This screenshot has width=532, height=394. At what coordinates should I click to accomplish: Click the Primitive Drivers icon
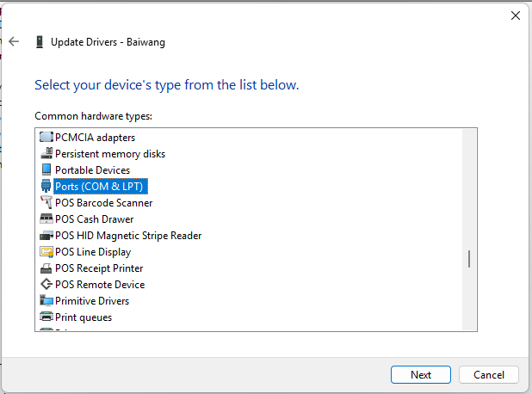pos(46,301)
